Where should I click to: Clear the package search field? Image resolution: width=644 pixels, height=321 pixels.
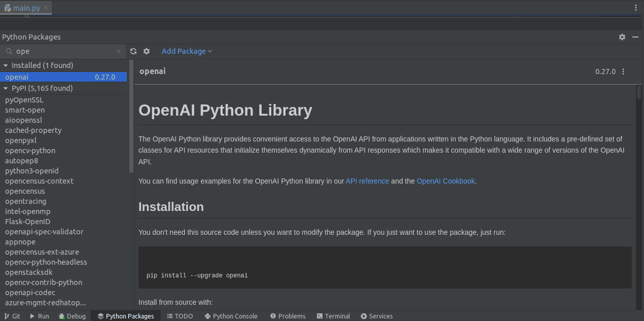[119, 51]
